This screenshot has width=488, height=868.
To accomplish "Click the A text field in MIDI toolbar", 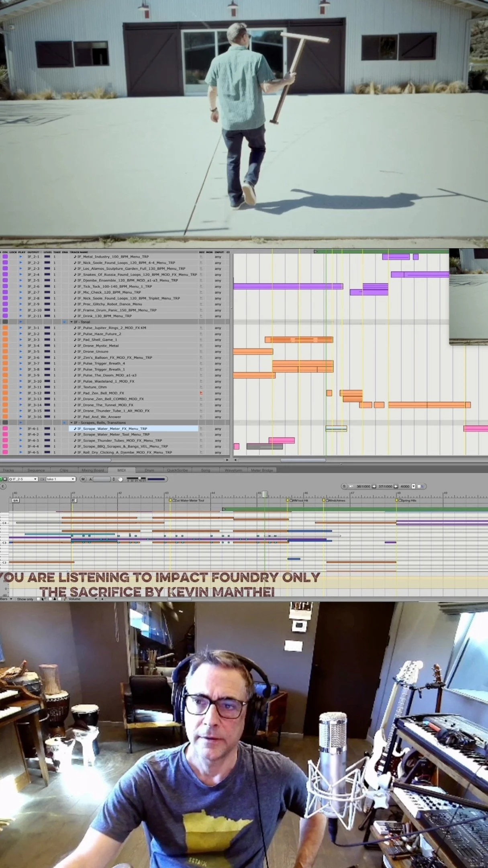I will 102,479.
